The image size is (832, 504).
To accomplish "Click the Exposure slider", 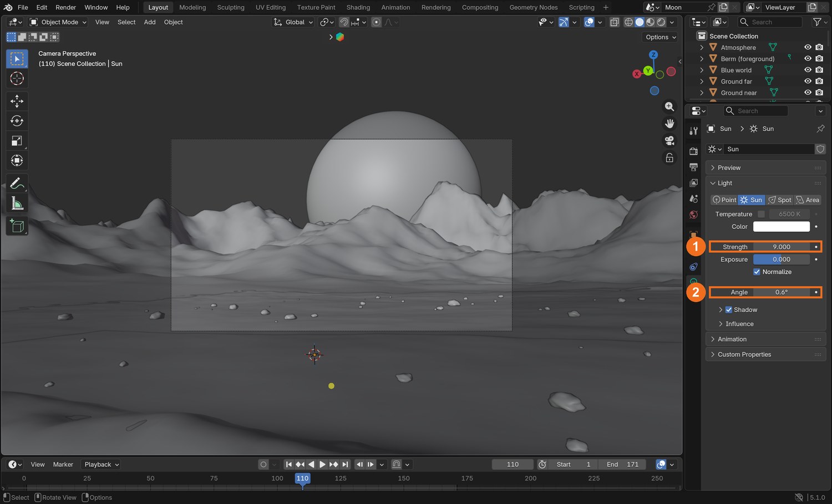I will [782, 259].
